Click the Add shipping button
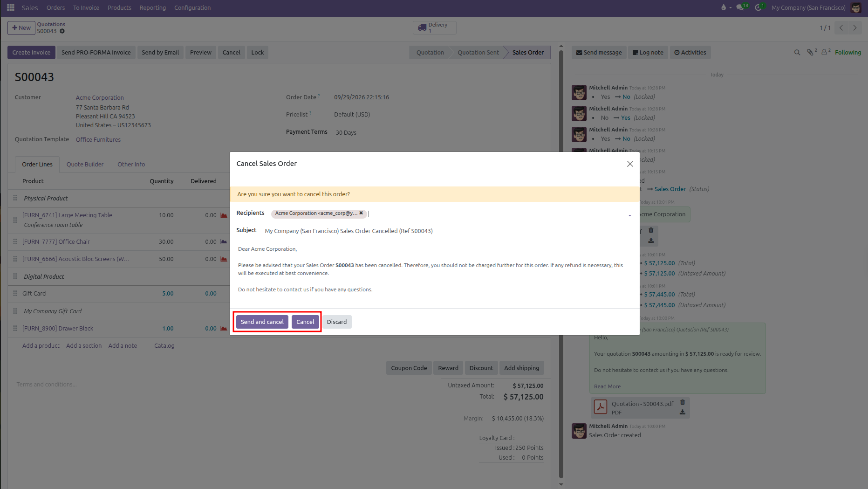The width and height of the screenshot is (868, 489). pyautogui.click(x=521, y=368)
